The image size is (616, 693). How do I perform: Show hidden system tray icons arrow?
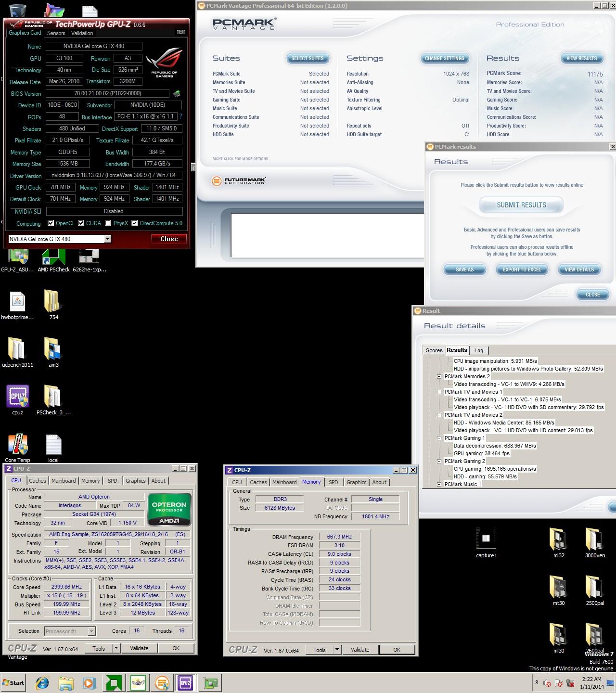coord(537,682)
